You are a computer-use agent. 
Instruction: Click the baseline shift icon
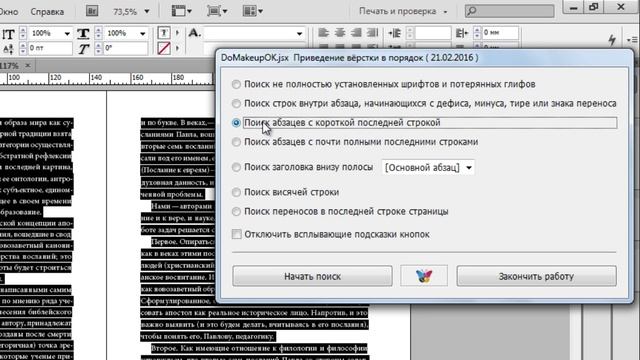pyautogui.click(x=8, y=49)
